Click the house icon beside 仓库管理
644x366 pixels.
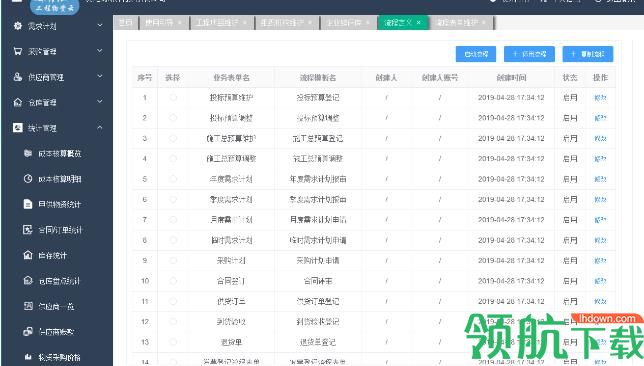tap(18, 102)
